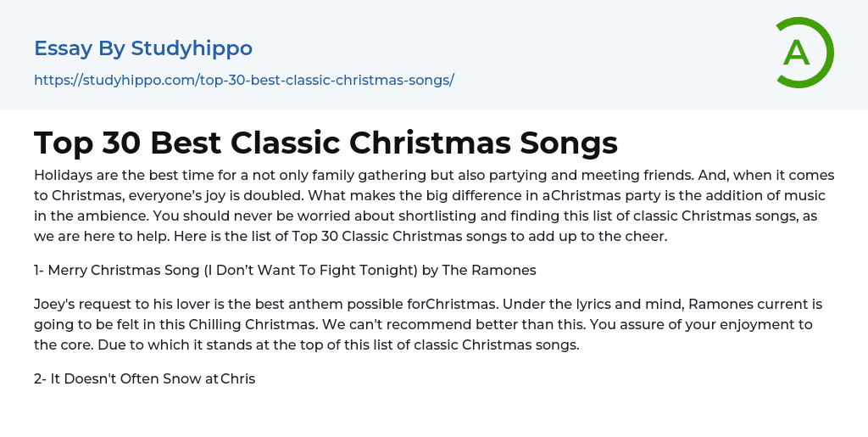This screenshot has height=437, width=868.
Task: Click the letter A inside the logo
Action: [797, 53]
